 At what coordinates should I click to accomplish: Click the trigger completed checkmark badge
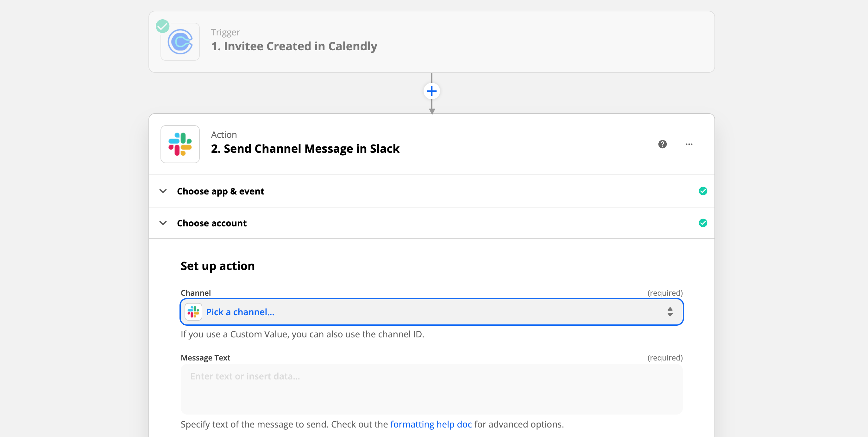pyautogui.click(x=162, y=26)
